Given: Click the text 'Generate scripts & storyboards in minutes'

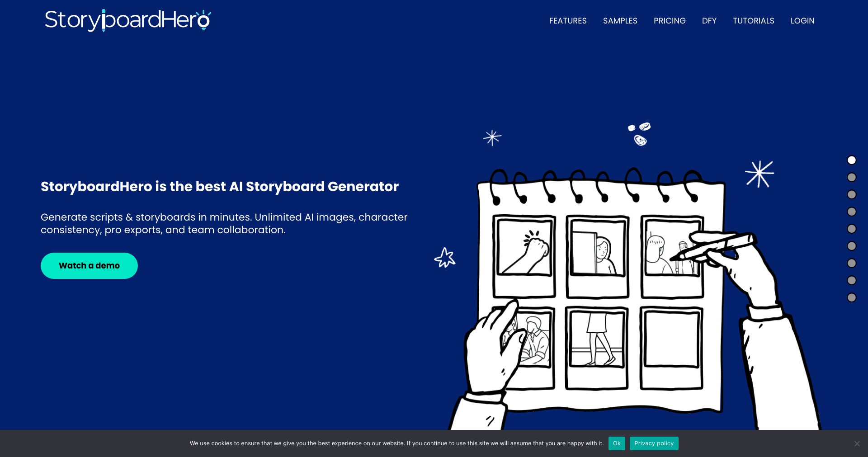Looking at the screenshot, I should click(146, 217).
